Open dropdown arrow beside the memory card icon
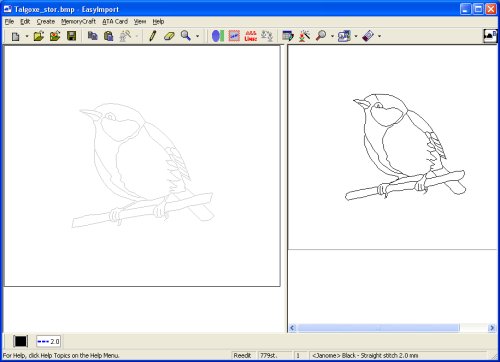This screenshot has width=500, height=362. coord(379,36)
